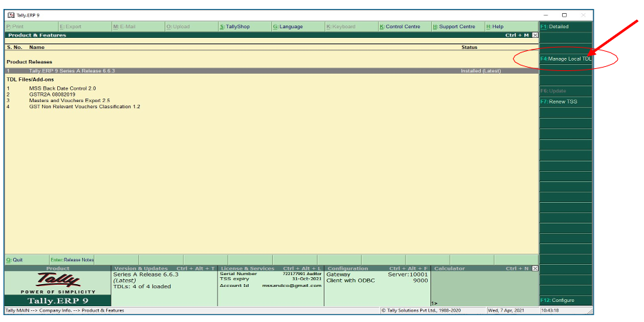Open Release Notes via Enter button

72,260
